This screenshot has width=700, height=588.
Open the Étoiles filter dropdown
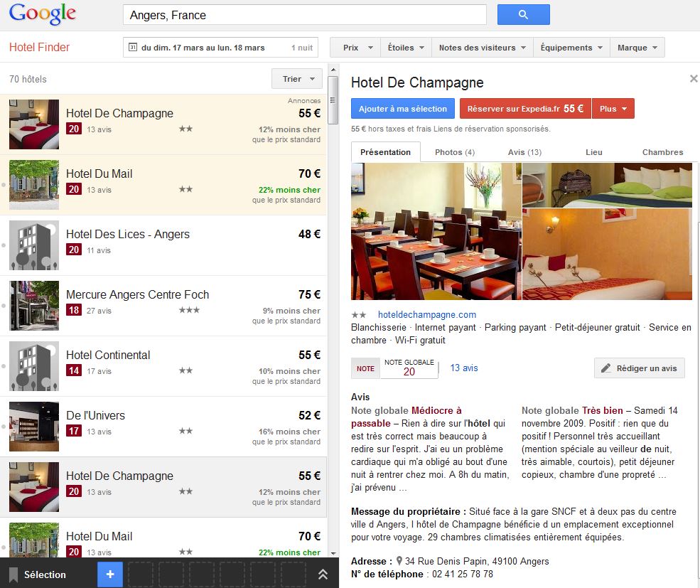point(406,48)
